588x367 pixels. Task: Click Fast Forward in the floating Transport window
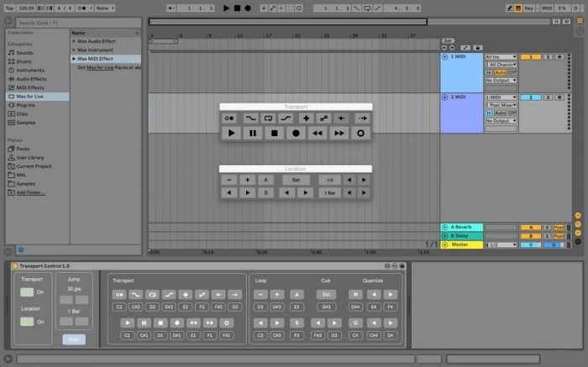[339, 133]
